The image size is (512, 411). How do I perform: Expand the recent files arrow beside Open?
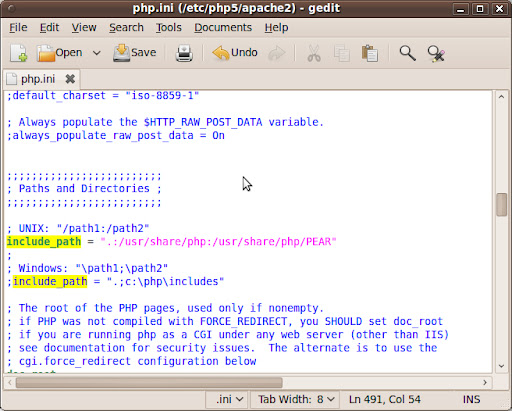tap(97, 53)
